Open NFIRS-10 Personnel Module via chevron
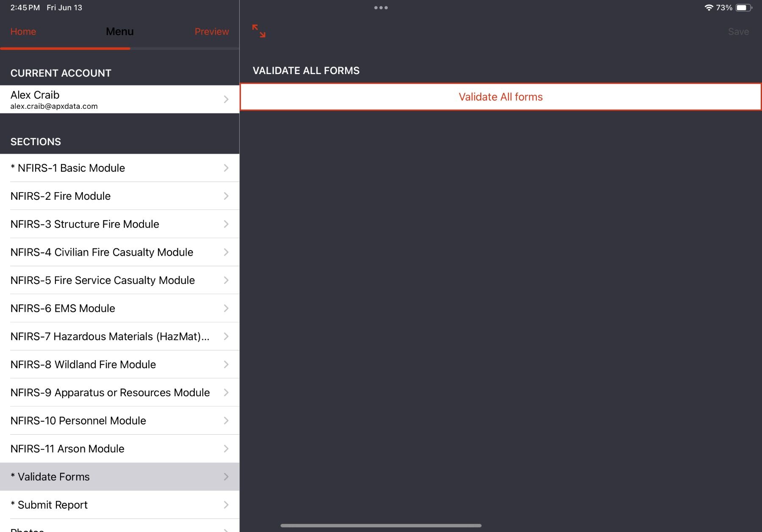Image resolution: width=762 pixels, height=532 pixels. point(226,421)
